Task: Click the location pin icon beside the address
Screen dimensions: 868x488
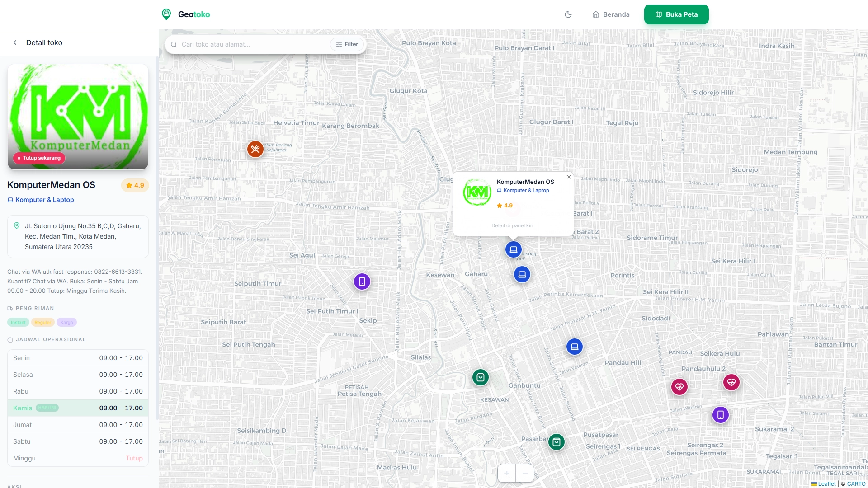Action: click(x=17, y=225)
